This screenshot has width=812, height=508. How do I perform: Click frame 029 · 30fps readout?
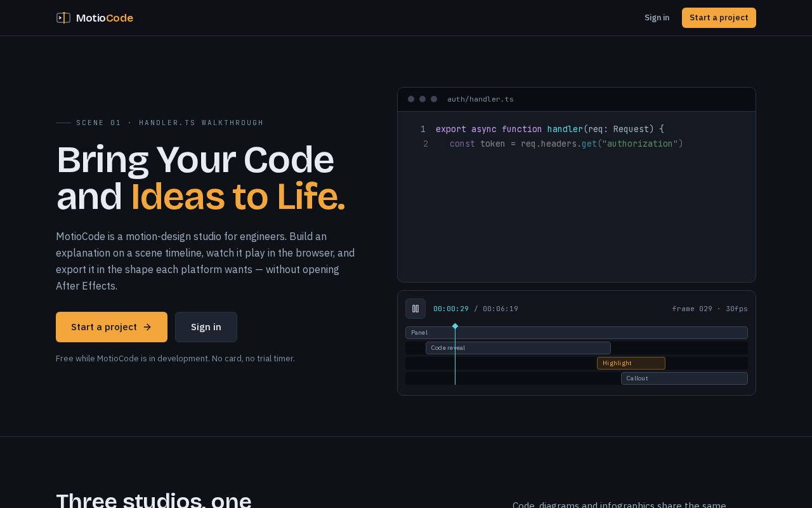(x=710, y=309)
